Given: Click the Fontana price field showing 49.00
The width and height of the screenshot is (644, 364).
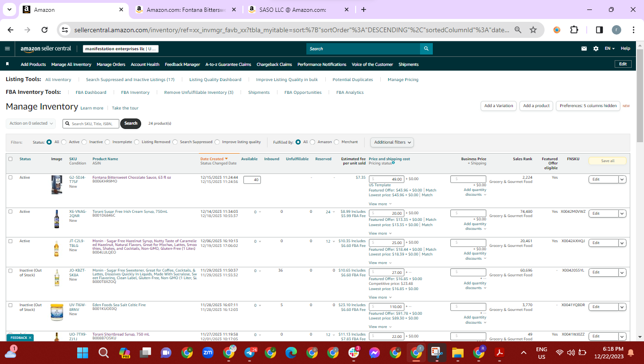Looking at the screenshot, I should pyautogui.click(x=386, y=179).
